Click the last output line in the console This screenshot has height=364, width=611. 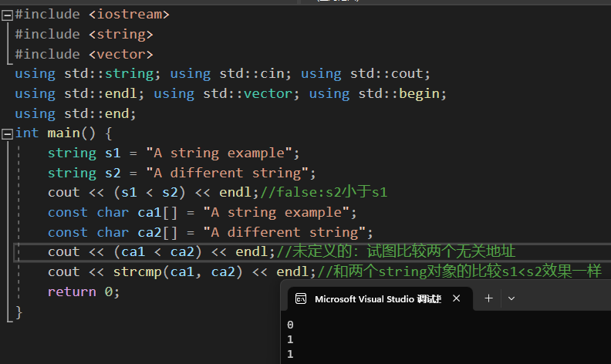click(290, 354)
